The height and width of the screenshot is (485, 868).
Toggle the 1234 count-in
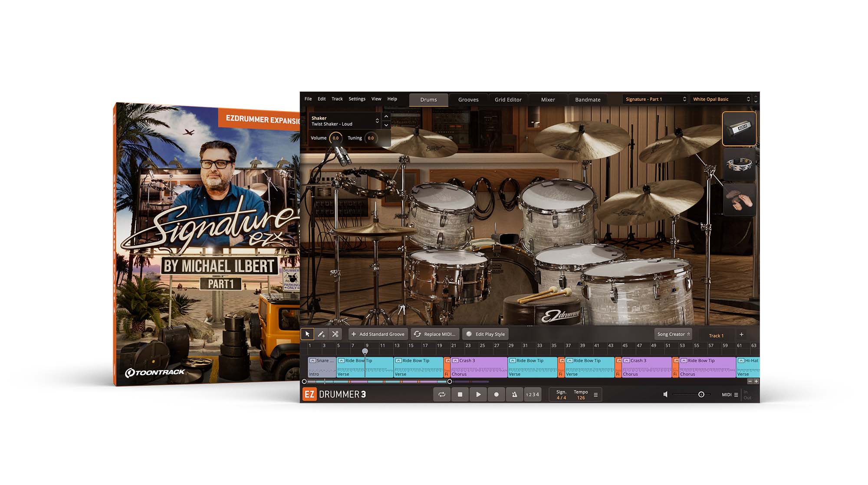click(532, 394)
